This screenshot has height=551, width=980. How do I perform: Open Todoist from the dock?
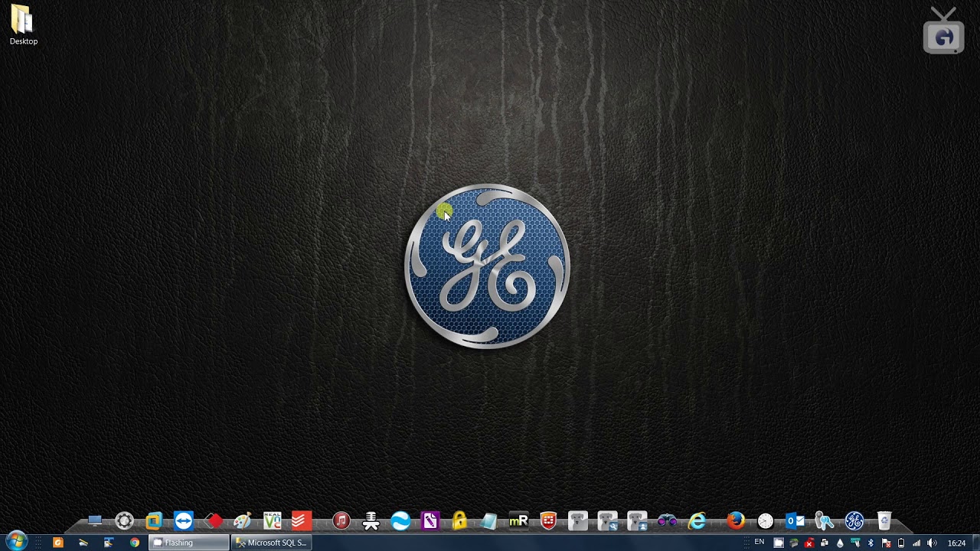(301, 521)
